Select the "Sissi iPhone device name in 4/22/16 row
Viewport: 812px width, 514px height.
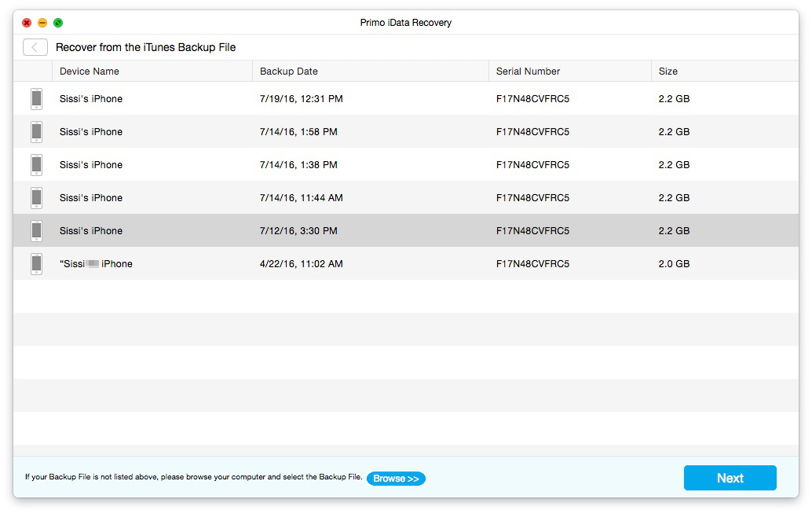(96, 264)
